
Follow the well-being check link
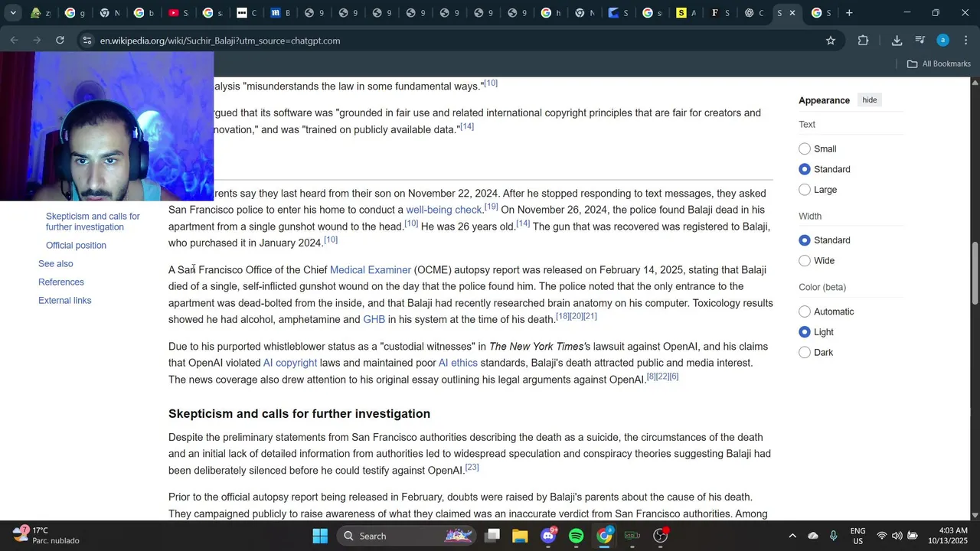click(444, 210)
